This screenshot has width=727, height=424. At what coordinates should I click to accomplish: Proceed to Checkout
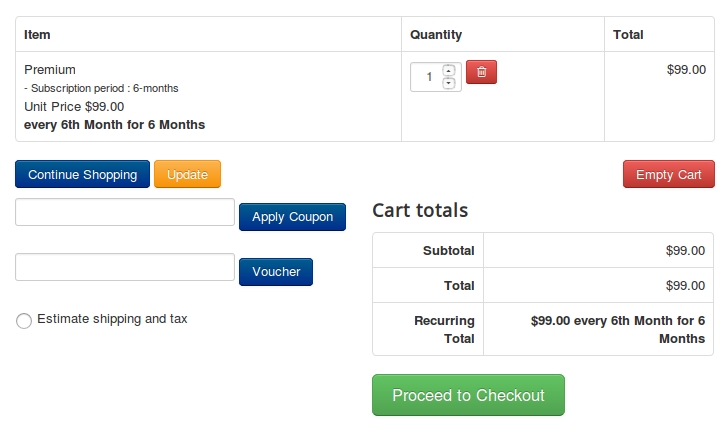[468, 395]
